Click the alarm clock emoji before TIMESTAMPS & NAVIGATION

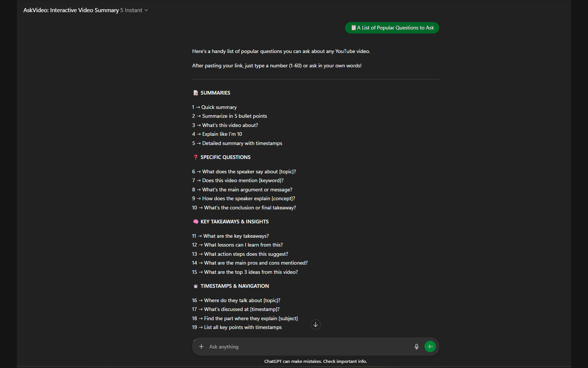pyautogui.click(x=195, y=286)
